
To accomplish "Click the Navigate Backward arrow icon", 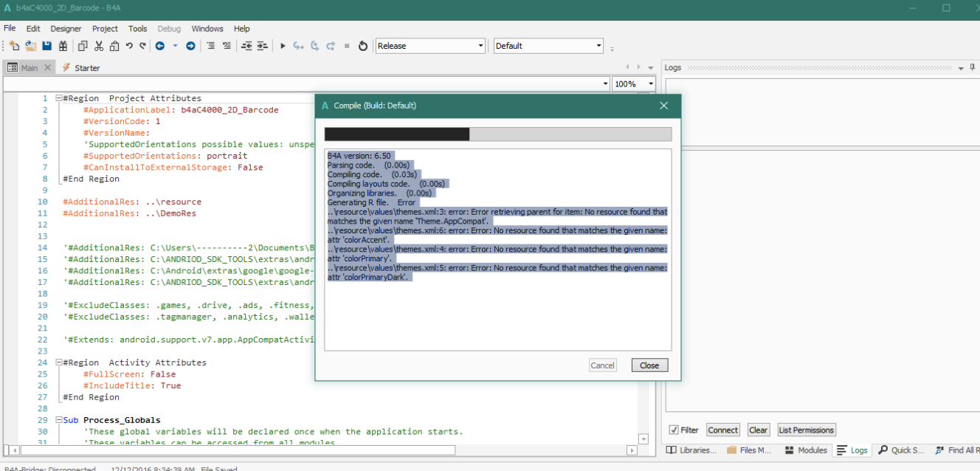I will 159,46.
